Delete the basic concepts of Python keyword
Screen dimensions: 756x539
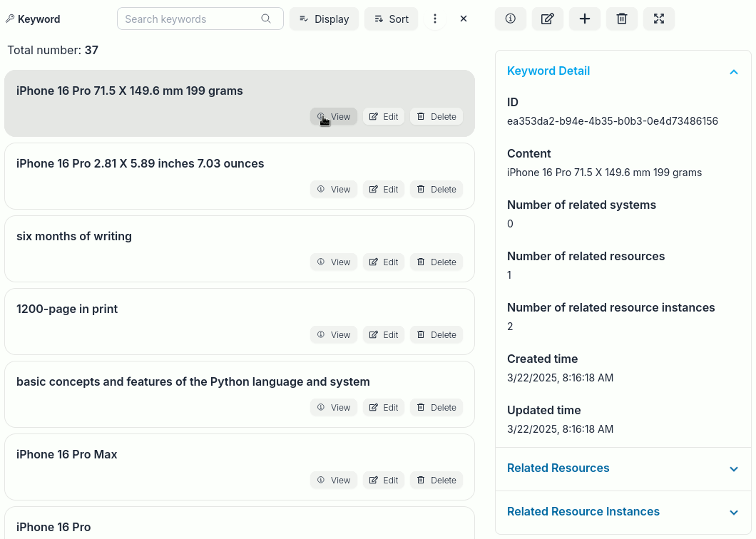tap(436, 408)
